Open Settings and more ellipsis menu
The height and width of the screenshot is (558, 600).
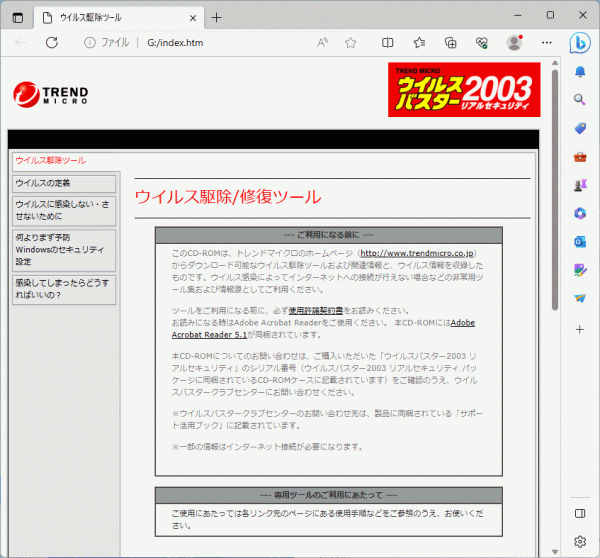point(547,42)
